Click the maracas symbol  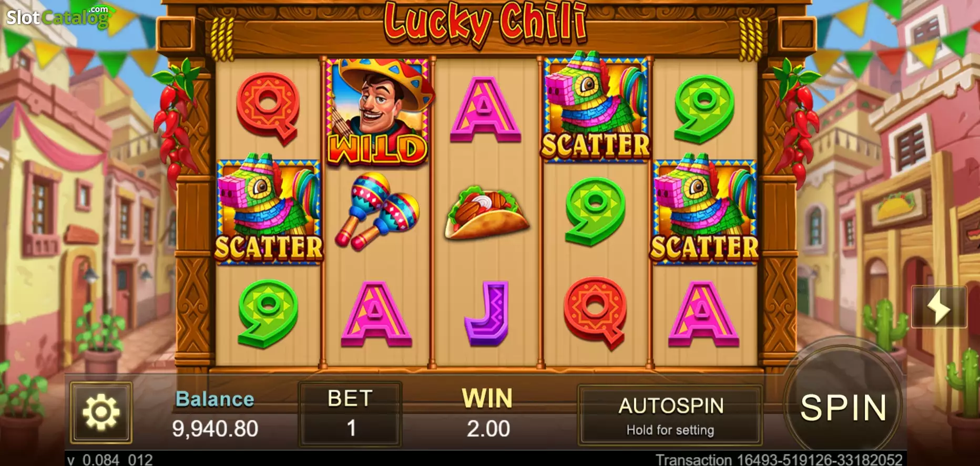[377, 211]
